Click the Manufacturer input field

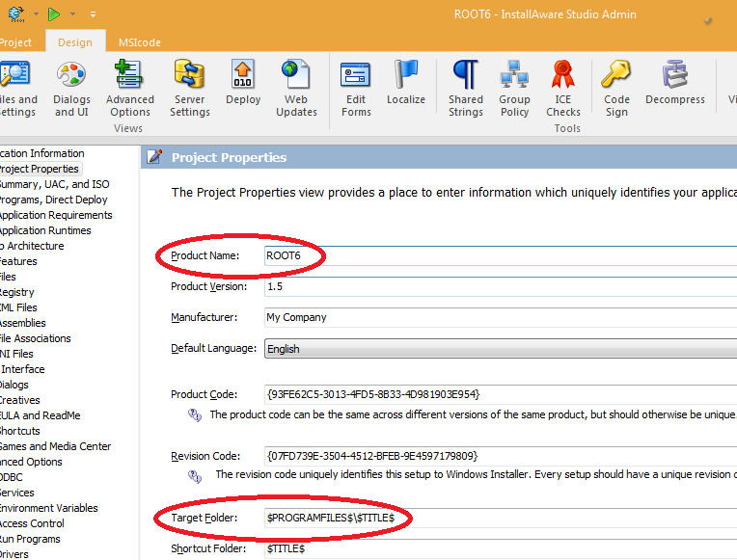tap(501, 317)
